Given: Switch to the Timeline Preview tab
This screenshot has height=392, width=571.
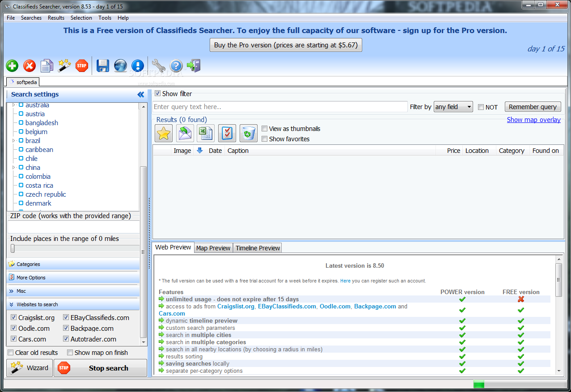Looking at the screenshot, I should pyautogui.click(x=258, y=248).
